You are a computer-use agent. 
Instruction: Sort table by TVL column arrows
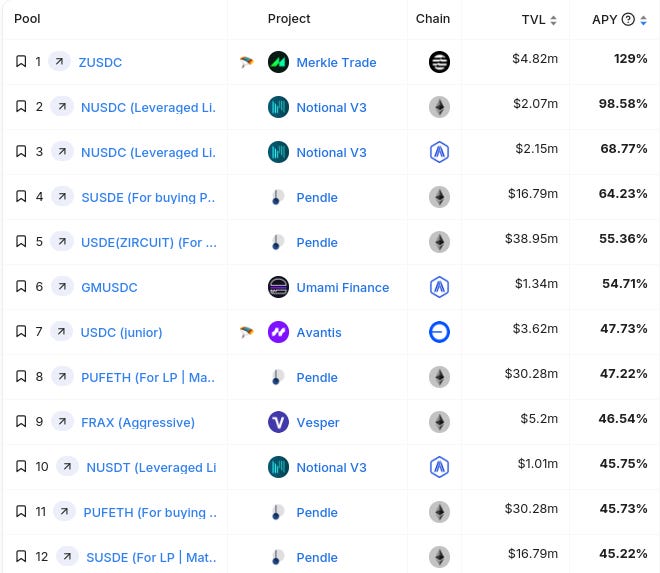pos(554,20)
